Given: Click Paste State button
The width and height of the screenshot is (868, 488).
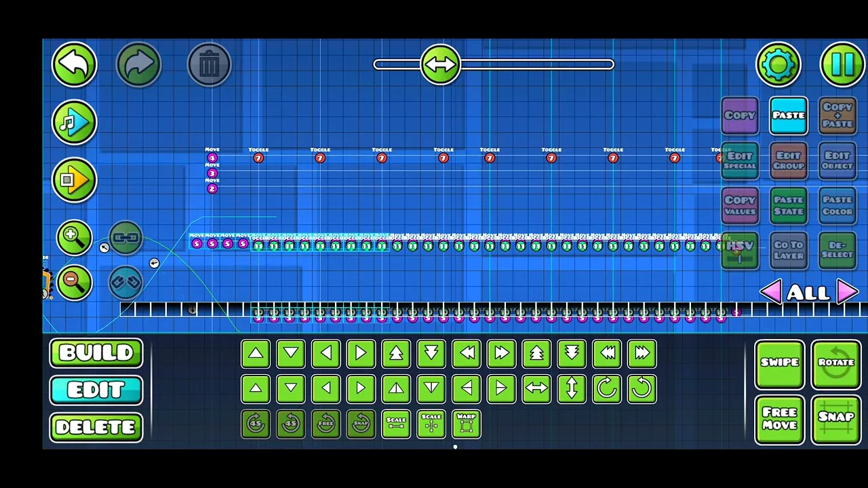Looking at the screenshot, I should (789, 205).
